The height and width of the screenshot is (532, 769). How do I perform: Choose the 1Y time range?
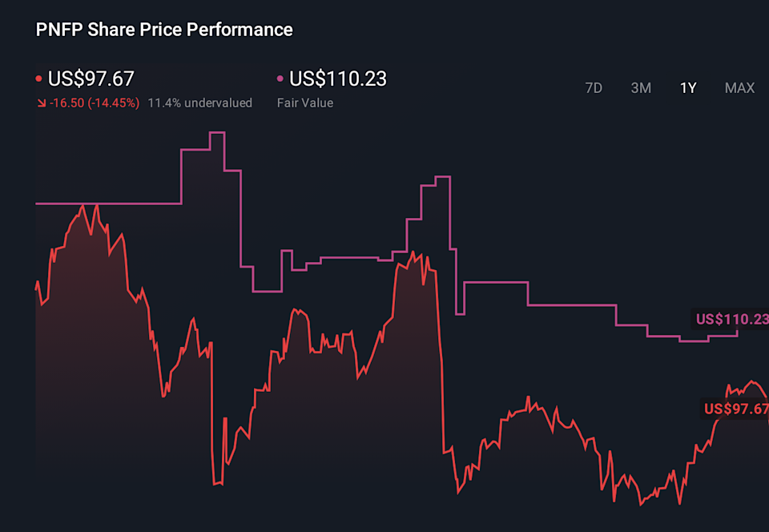pos(688,88)
